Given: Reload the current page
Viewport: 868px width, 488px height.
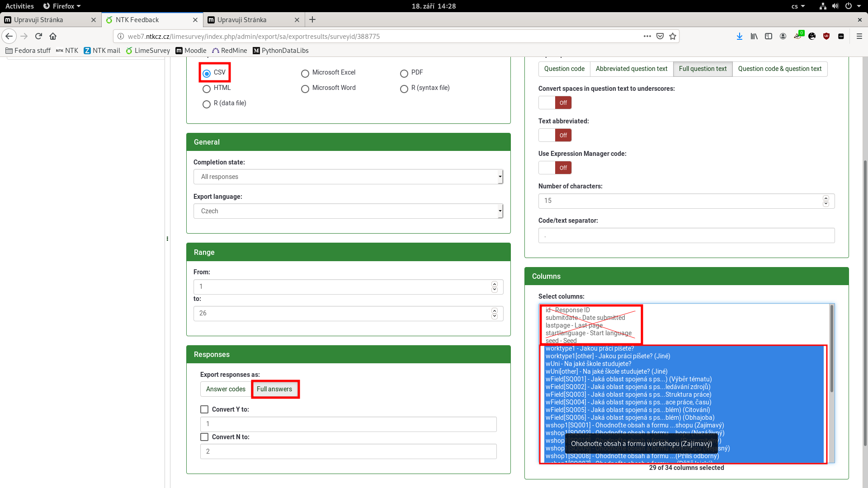Looking at the screenshot, I should 38,36.
